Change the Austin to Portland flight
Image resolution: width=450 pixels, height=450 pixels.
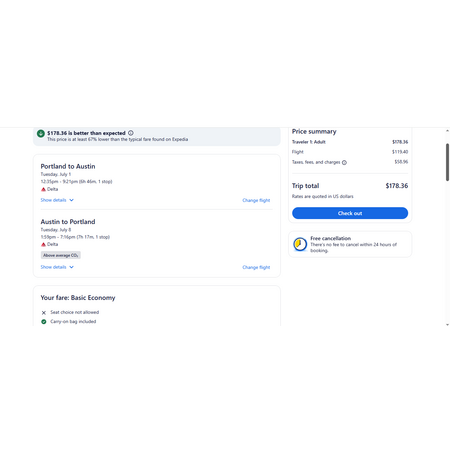tap(256, 267)
